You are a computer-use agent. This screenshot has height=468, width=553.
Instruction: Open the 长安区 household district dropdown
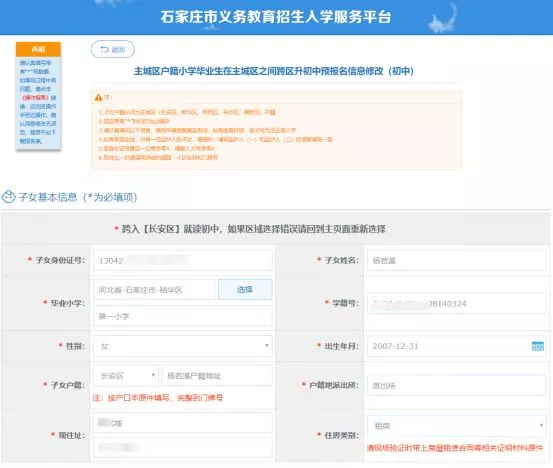pos(126,376)
